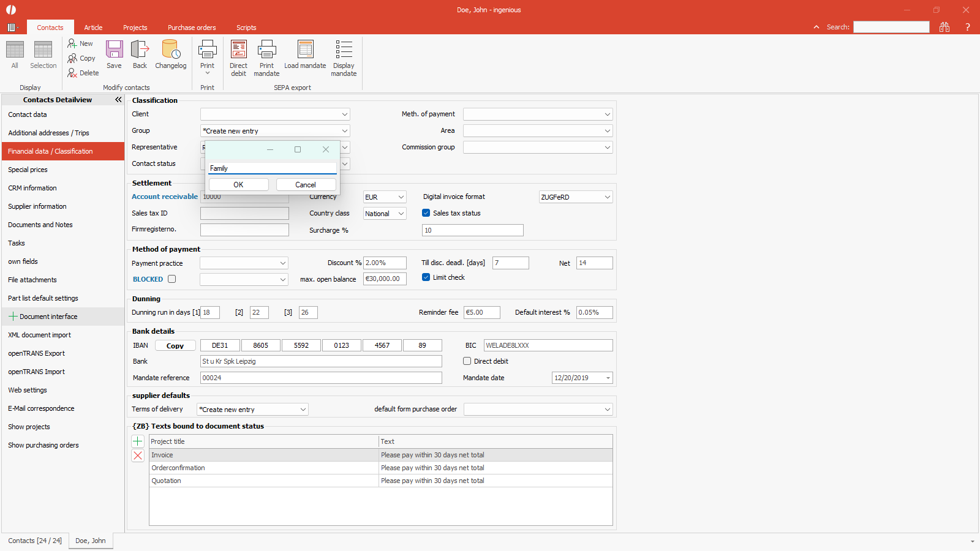
Task: Toggle the Sales tax status checkbox
Action: [x=426, y=213]
